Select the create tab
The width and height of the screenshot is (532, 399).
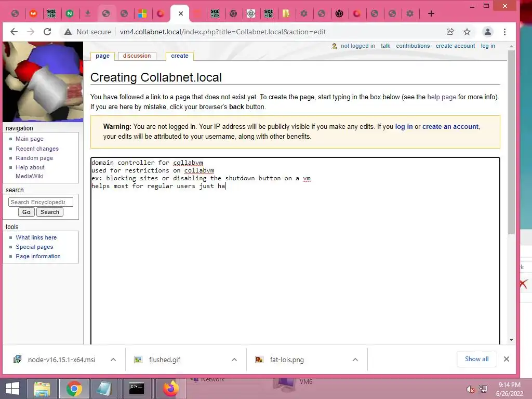click(179, 56)
